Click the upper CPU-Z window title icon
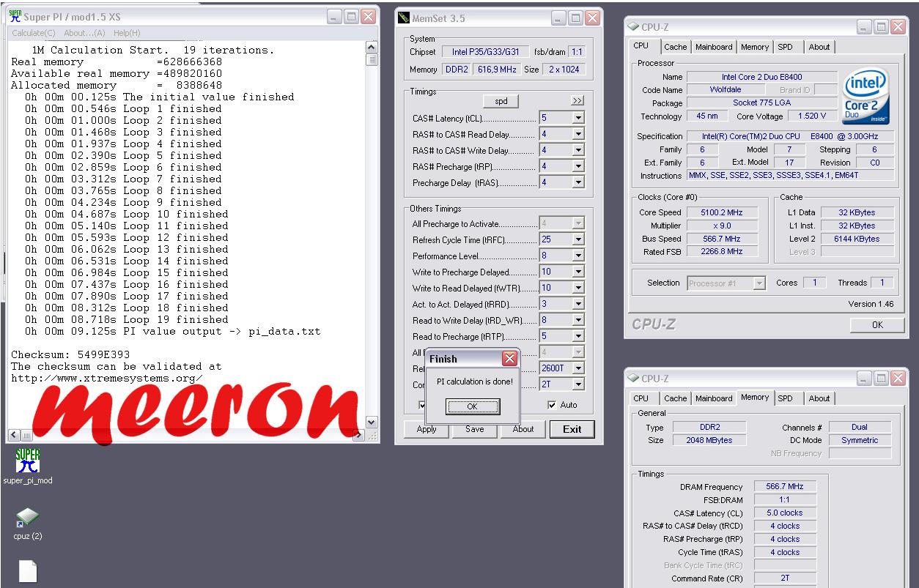 pyautogui.click(x=634, y=27)
